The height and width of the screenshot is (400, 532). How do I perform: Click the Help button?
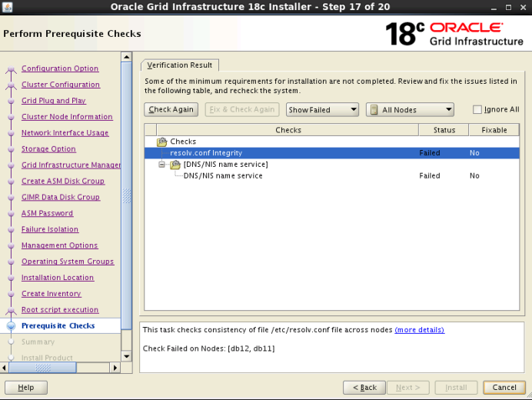[x=26, y=388]
